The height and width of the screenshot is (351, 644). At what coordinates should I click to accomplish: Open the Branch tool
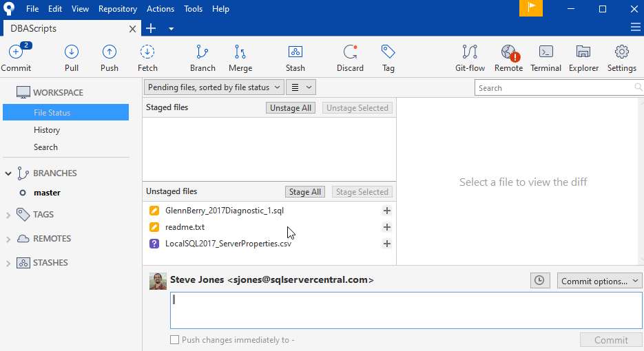[x=202, y=52]
